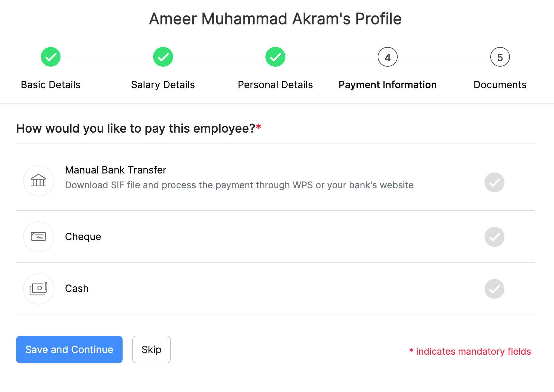The width and height of the screenshot is (554, 392).
Task: Select Manual Bank Transfer check circle
Action: (494, 182)
